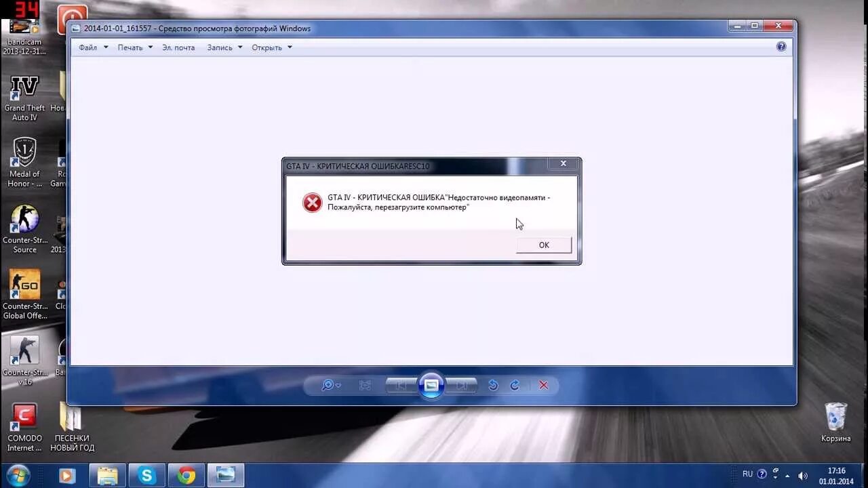Screen dimensions: 868x488
Task: Click the actual size button in viewer toolbar
Action: [x=365, y=385]
